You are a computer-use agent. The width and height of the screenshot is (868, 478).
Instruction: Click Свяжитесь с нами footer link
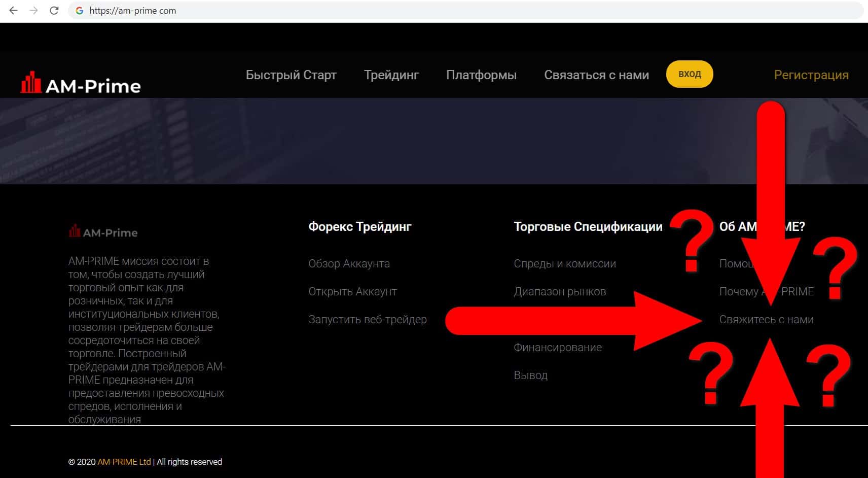(766, 320)
